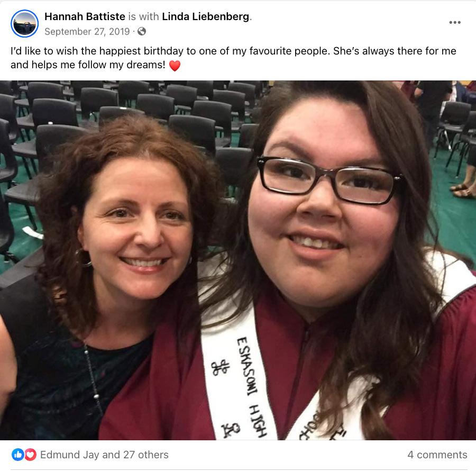Open the three-dots post options menu
Image resolution: width=476 pixels, height=471 pixels.
[454, 22]
